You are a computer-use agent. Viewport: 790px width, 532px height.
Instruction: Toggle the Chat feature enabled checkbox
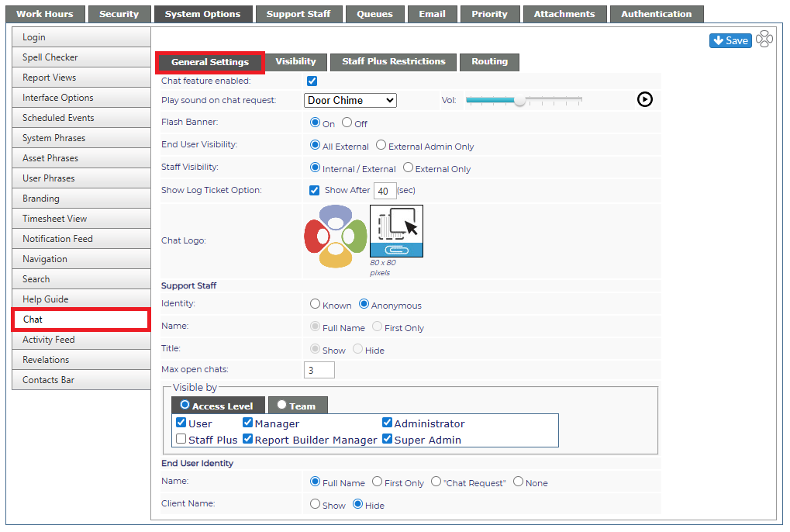point(312,81)
